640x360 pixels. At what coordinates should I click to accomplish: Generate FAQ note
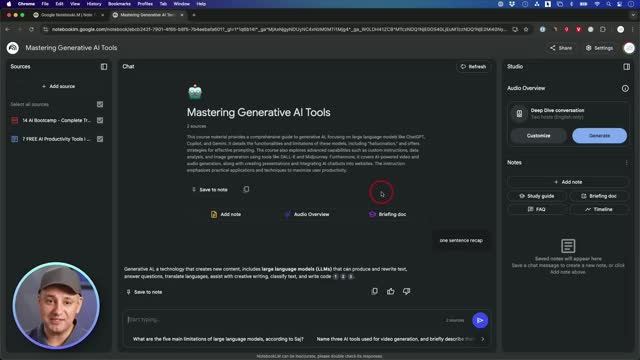click(537, 209)
